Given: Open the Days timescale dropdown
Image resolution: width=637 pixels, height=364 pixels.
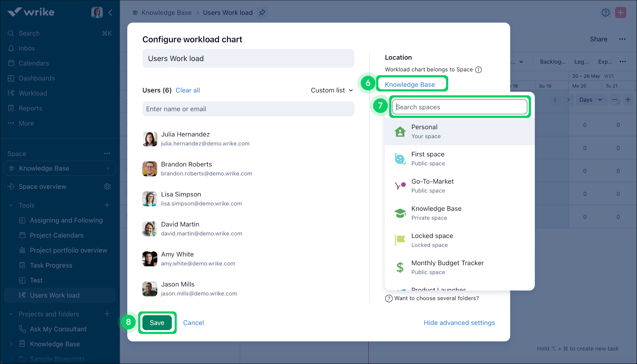Looking at the screenshot, I should 590,100.
